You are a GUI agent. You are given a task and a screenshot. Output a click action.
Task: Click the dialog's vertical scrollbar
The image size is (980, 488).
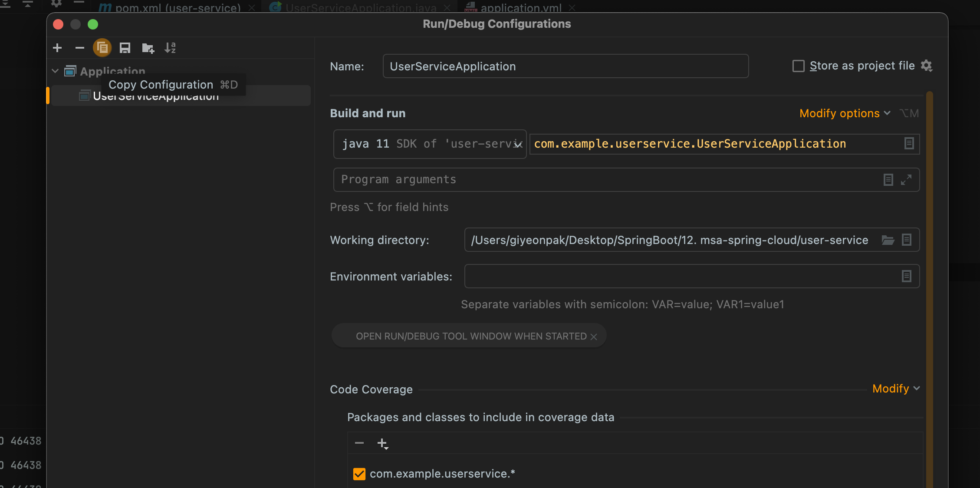[x=929, y=289]
